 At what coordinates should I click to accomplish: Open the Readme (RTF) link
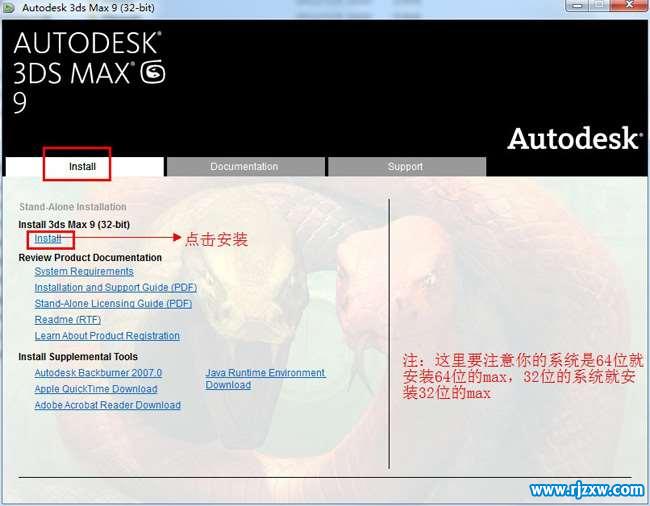tap(68, 320)
